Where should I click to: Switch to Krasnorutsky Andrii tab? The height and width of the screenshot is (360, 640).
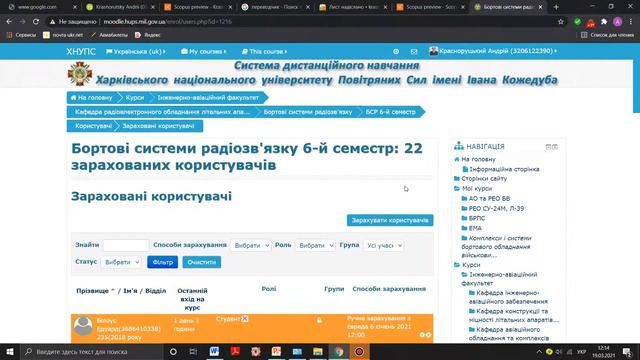coord(121,7)
